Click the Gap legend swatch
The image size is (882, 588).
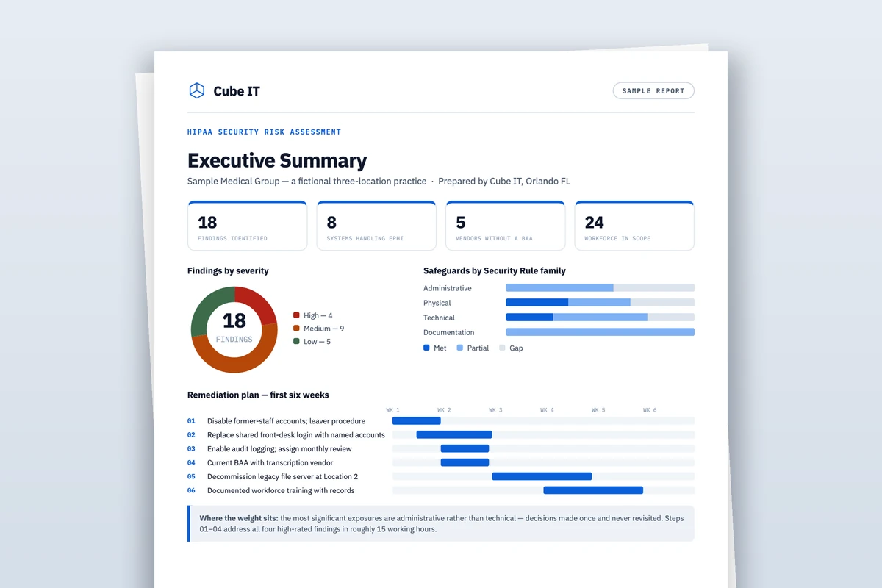[x=502, y=348]
